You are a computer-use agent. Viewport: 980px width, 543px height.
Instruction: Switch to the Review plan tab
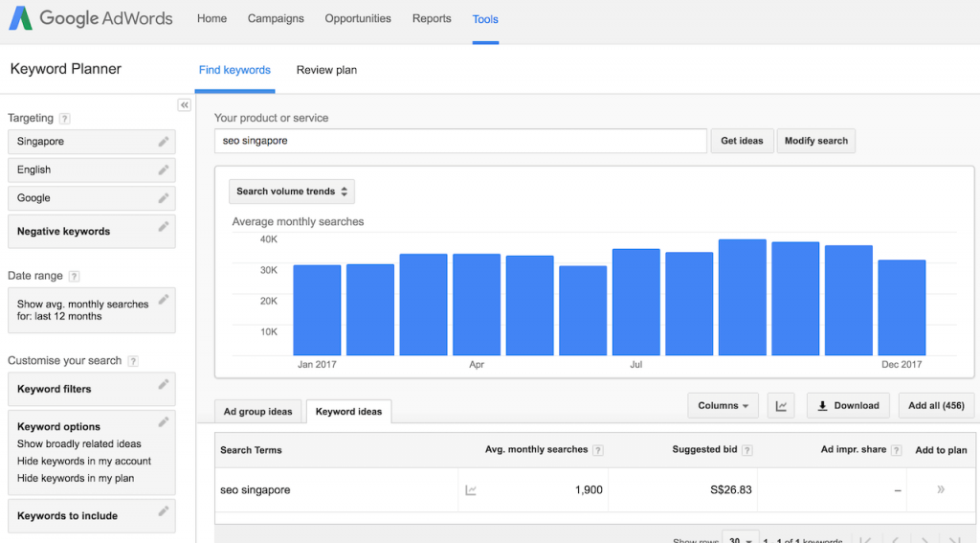[327, 70]
